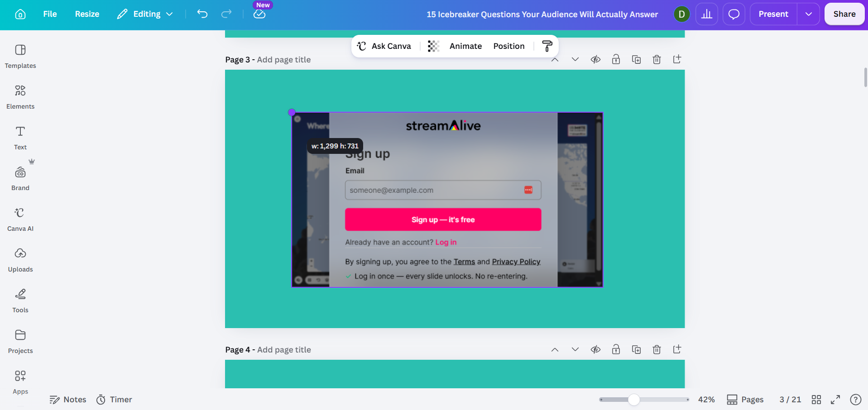Open grid view of pages
Image resolution: width=868 pixels, height=410 pixels.
(816, 400)
